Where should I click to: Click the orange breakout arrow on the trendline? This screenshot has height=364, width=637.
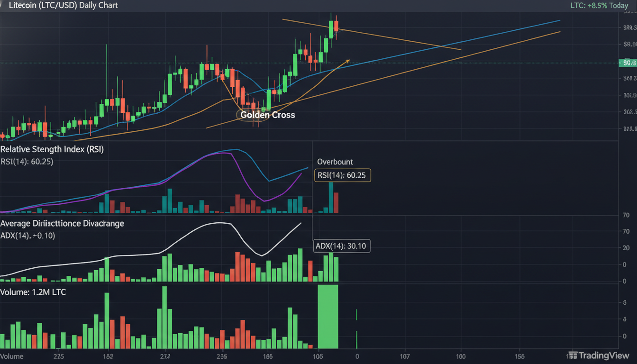pyautogui.click(x=348, y=61)
